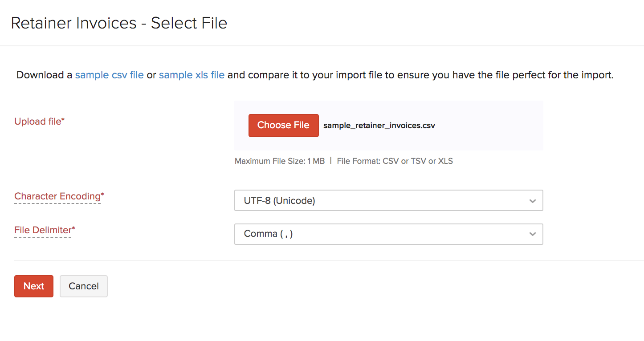Image resolution: width=644 pixels, height=341 pixels.
Task: Open the Character Encoding combo box
Action: click(x=388, y=200)
